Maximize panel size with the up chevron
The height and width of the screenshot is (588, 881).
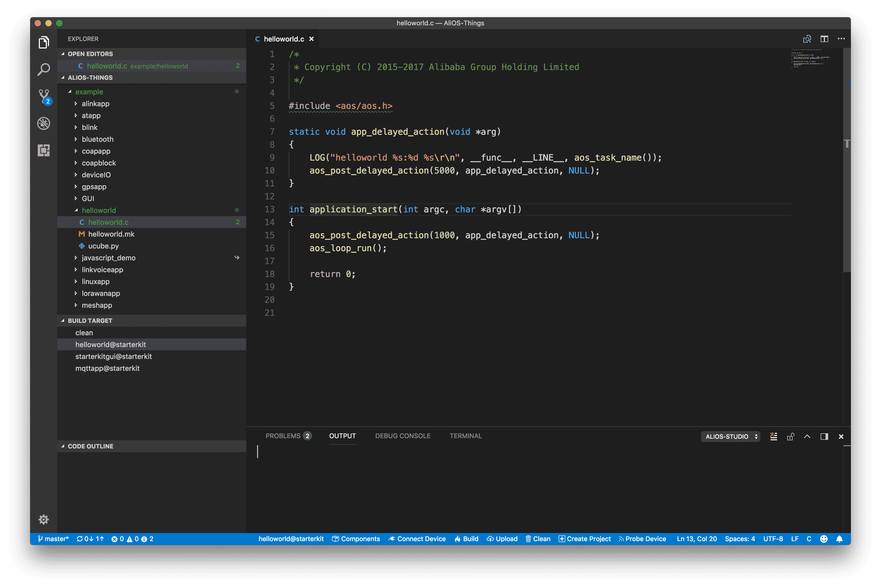click(807, 437)
